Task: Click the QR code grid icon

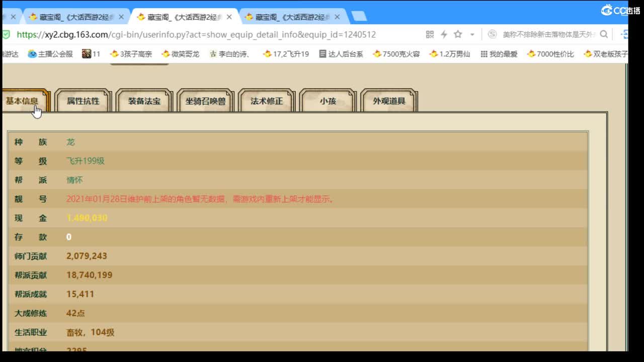Action: [x=430, y=34]
